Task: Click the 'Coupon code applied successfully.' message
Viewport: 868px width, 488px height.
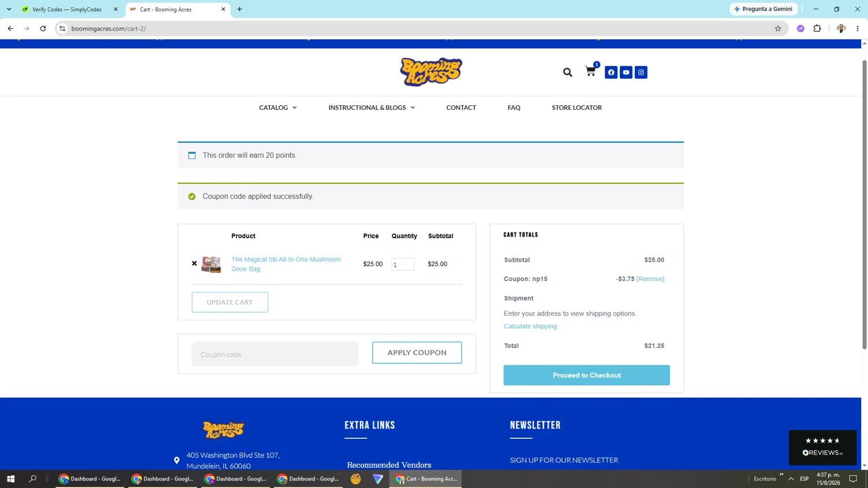Action: click(x=258, y=197)
